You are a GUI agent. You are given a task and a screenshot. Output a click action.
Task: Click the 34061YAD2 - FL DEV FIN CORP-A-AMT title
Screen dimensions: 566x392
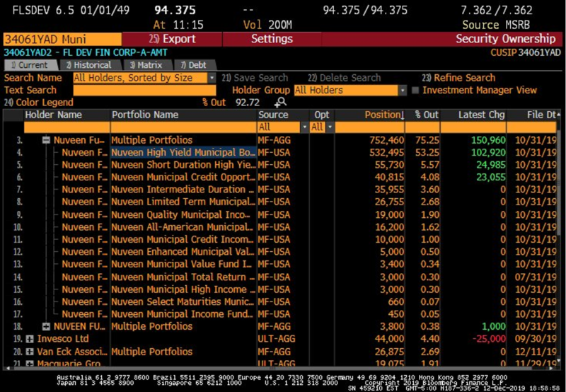(86, 52)
